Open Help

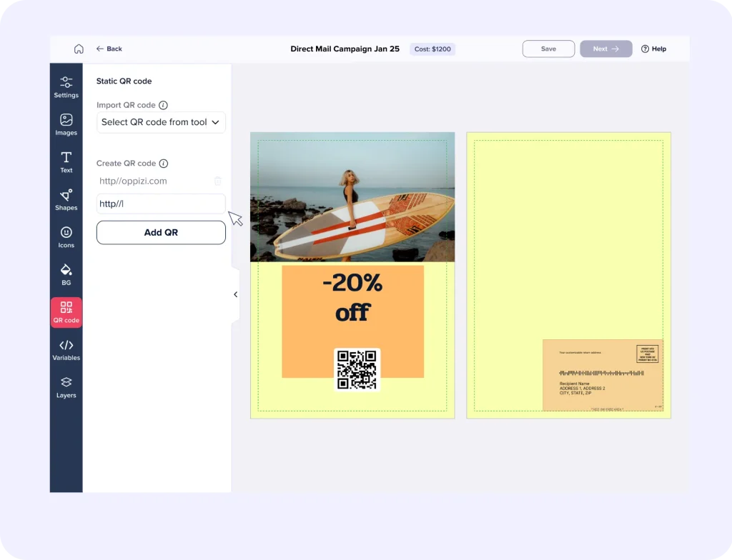coord(653,49)
